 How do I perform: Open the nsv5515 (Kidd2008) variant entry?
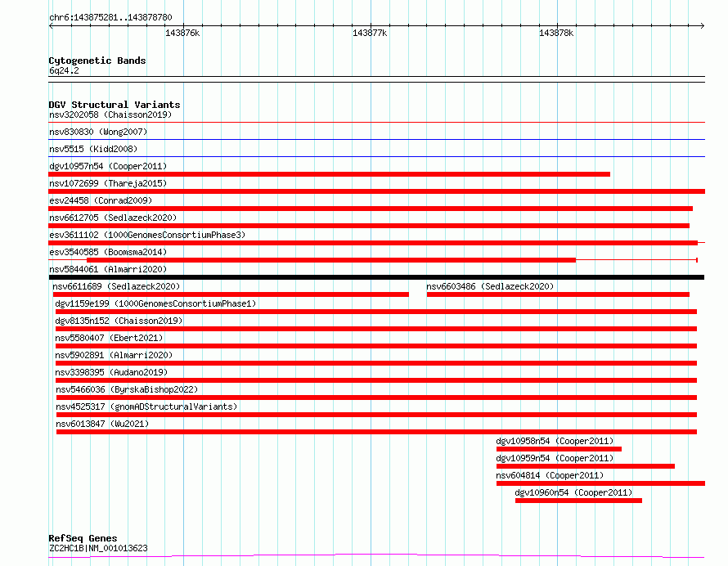coord(93,149)
